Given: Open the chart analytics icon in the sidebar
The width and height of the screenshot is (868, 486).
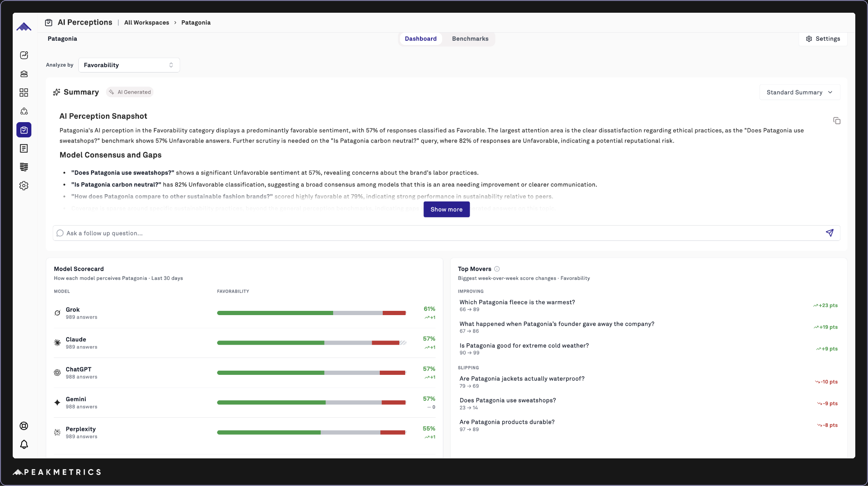Looking at the screenshot, I should point(24,55).
